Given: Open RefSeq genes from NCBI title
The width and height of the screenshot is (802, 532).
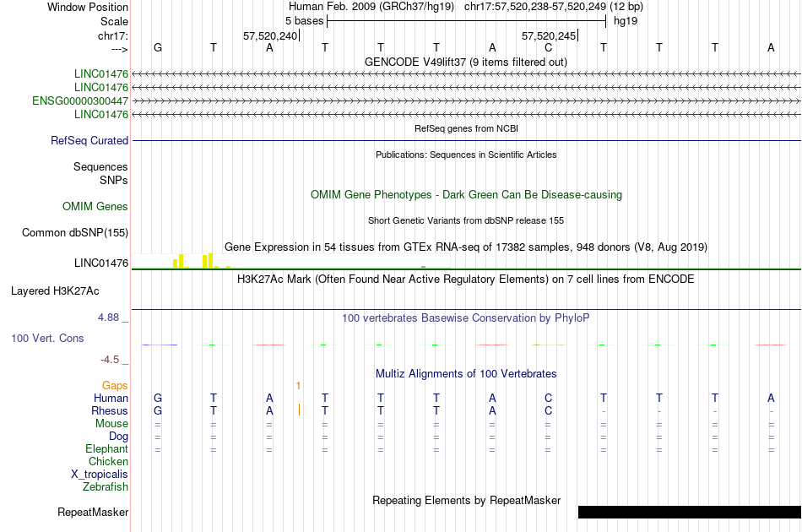Looking at the screenshot, I should pyautogui.click(x=466, y=128).
